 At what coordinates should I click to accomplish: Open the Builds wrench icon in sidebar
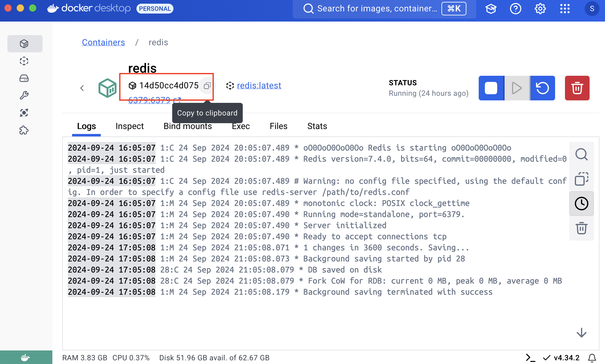[24, 95]
